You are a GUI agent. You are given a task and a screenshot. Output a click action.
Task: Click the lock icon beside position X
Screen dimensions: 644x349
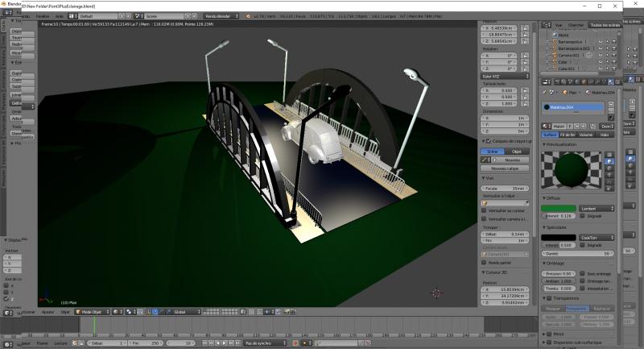(x=525, y=28)
